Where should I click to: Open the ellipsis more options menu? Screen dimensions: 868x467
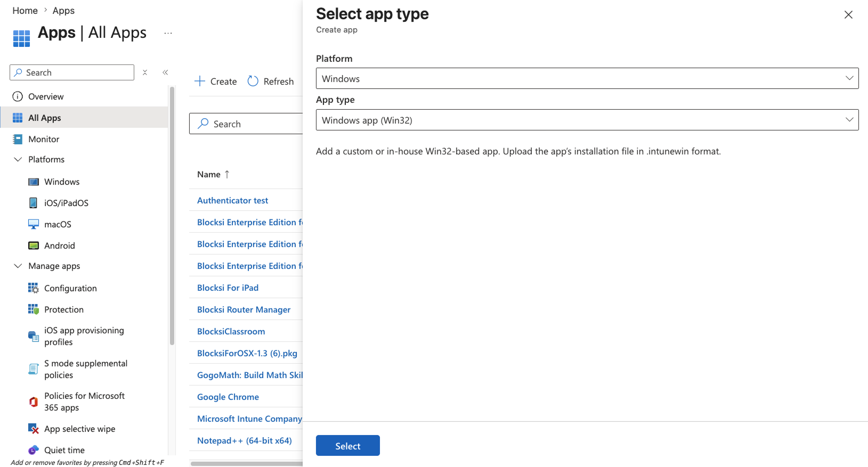[168, 33]
